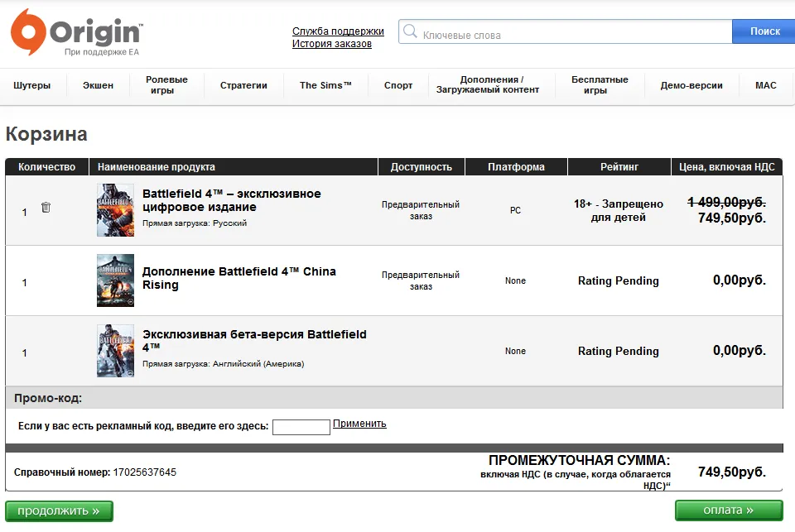Screen dimensions: 795x532
Task: Click the Origin logo
Action: point(76,33)
